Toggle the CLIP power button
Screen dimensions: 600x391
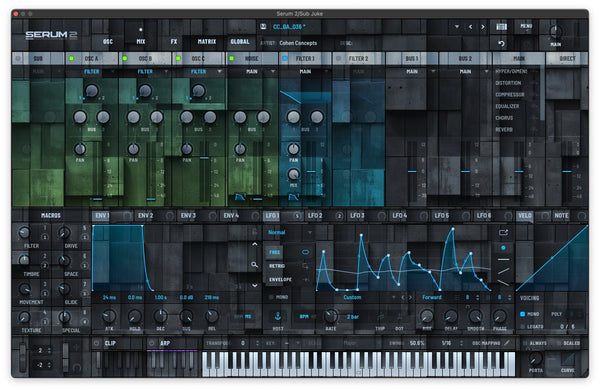pyautogui.click(x=97, y=343)
